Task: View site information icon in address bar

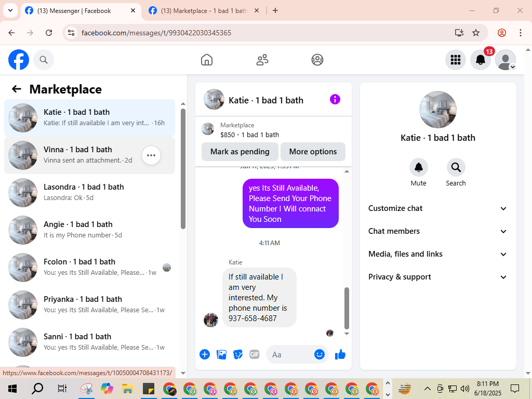Action: click(x=71, y=33)
